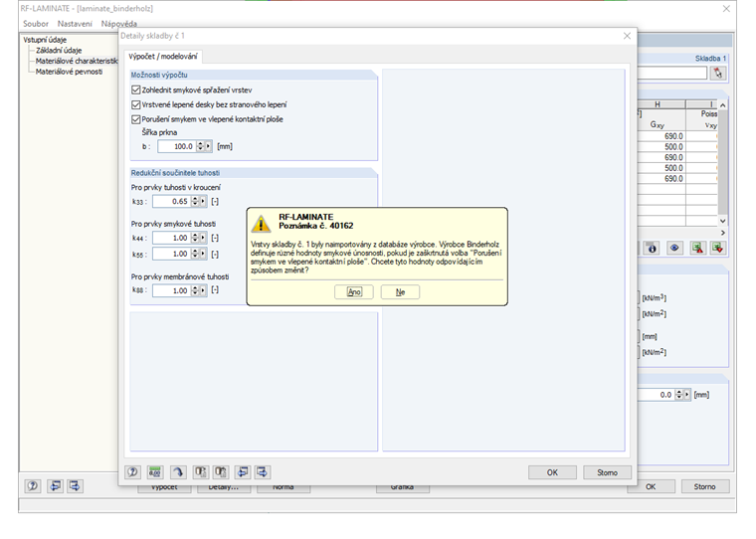Close the RF-LAMINATE main window

tap(726, 9)
